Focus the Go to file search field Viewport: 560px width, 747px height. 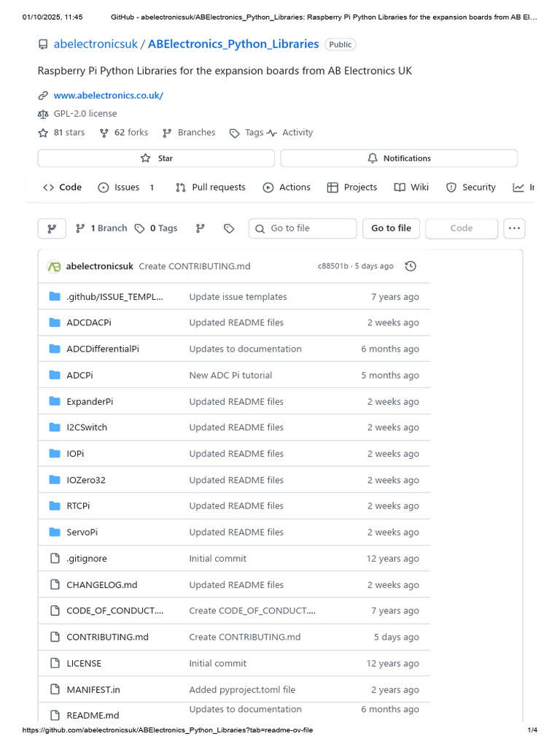303,228
